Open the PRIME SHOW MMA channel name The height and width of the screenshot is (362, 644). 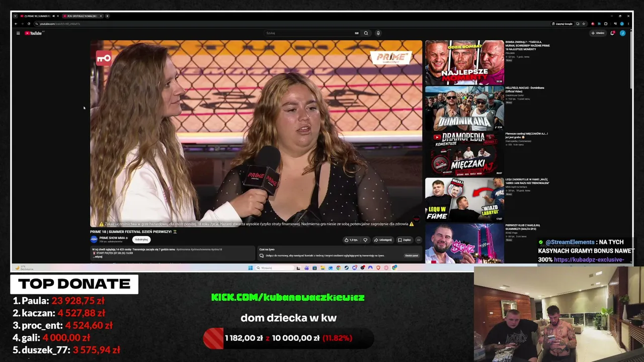(113, 238)
